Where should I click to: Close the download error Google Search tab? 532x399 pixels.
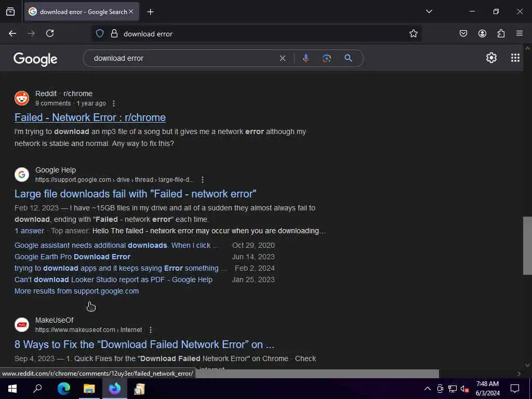coord(131,11)
